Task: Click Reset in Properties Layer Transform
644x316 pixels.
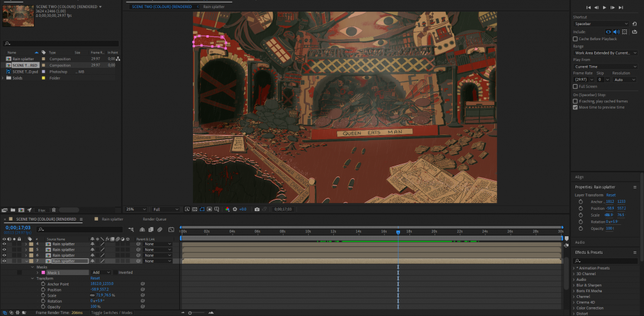Action: coord(611,195)
